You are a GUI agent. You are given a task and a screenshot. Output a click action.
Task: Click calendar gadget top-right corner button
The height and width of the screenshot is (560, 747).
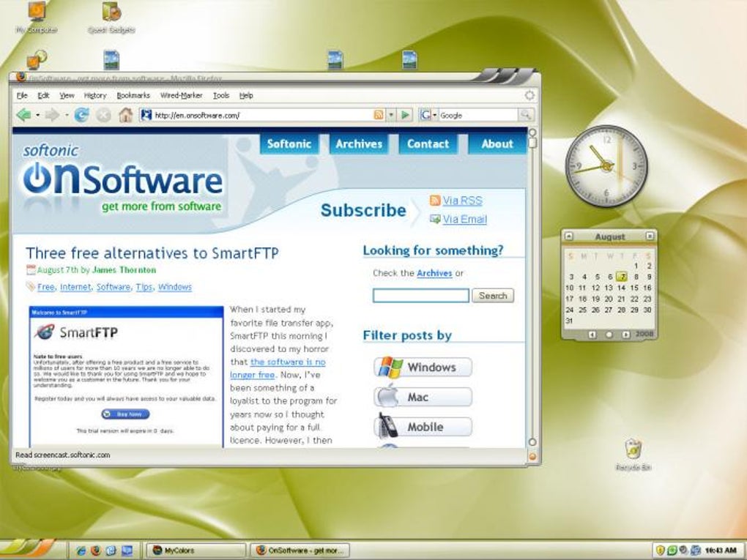[650, 236]
